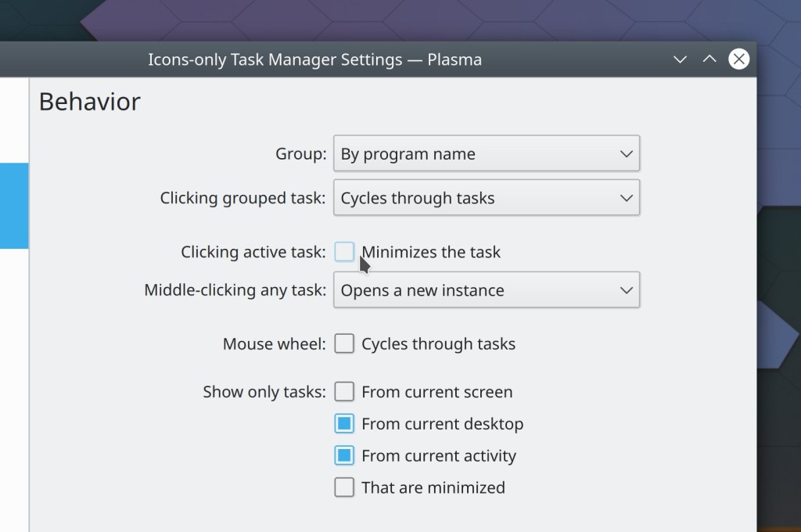
Task: Click the Clicking grouped task: label
Action: (242, 198)
